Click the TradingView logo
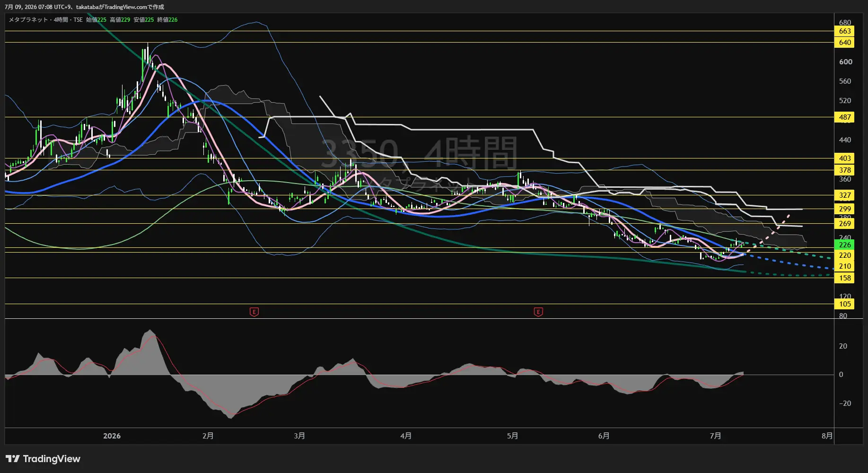 (x=43, y=459)
